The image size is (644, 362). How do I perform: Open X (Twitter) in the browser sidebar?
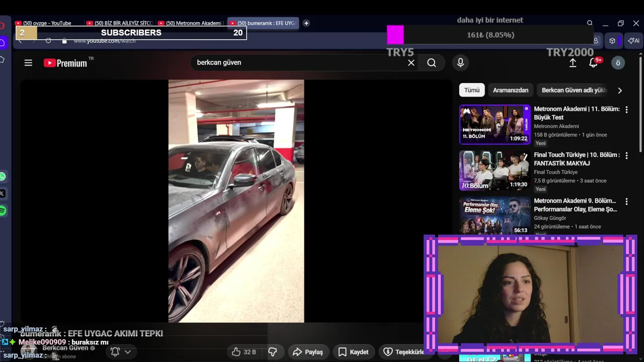coord(3,194)
